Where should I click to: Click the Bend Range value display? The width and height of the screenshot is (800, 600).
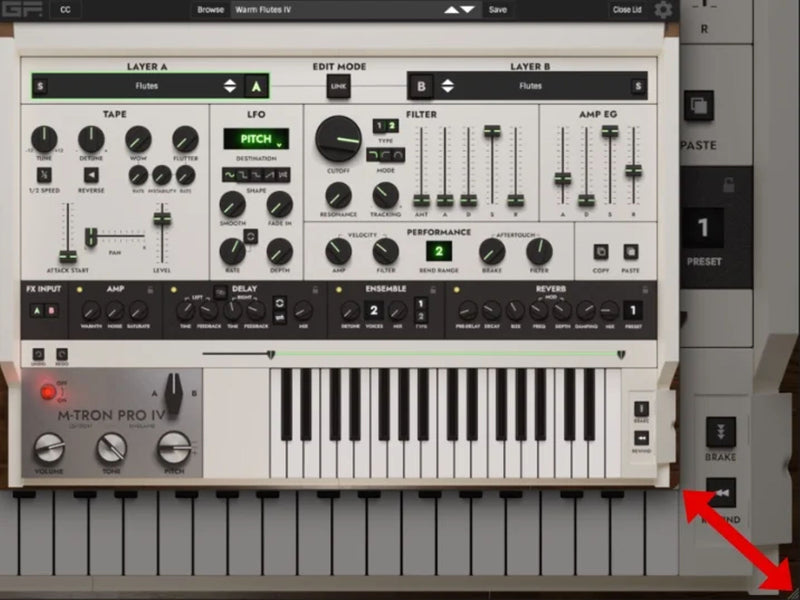pos(437,251)
